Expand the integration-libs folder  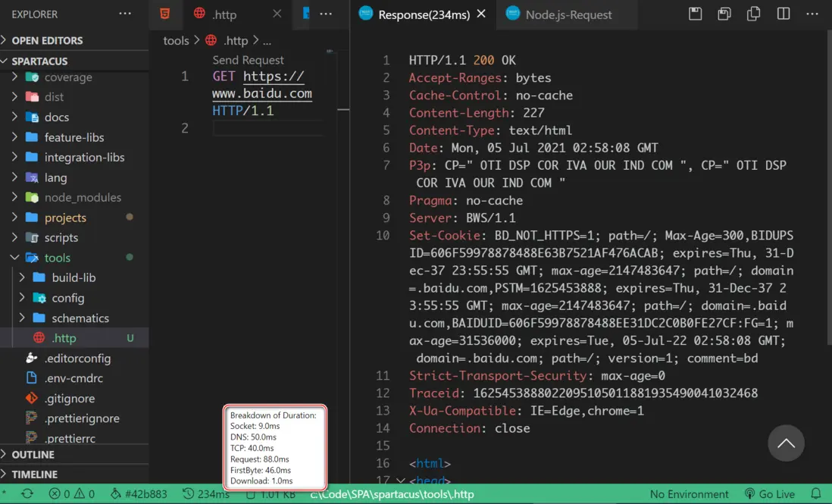(74, 157)
